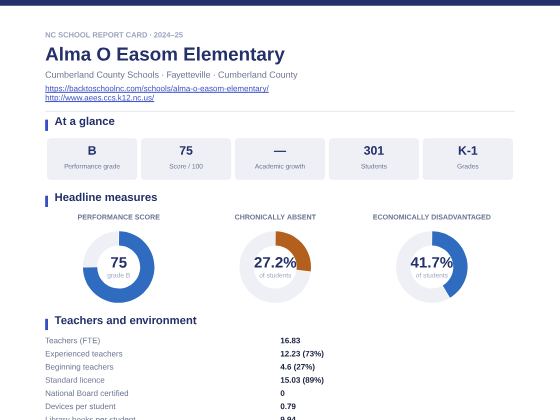Click the performance score donut chart showing 75
The height and width of the screenshot is (420, 560).
tap(119, 267)
